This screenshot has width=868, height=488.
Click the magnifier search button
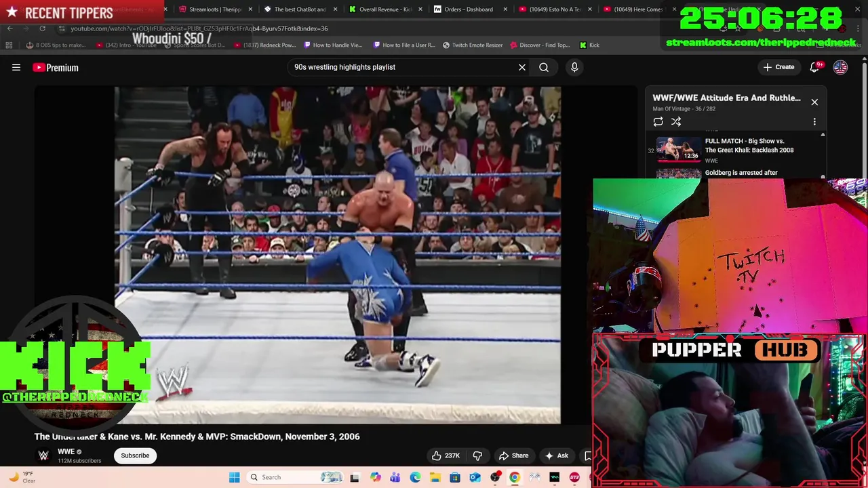[x=544, y=67]
